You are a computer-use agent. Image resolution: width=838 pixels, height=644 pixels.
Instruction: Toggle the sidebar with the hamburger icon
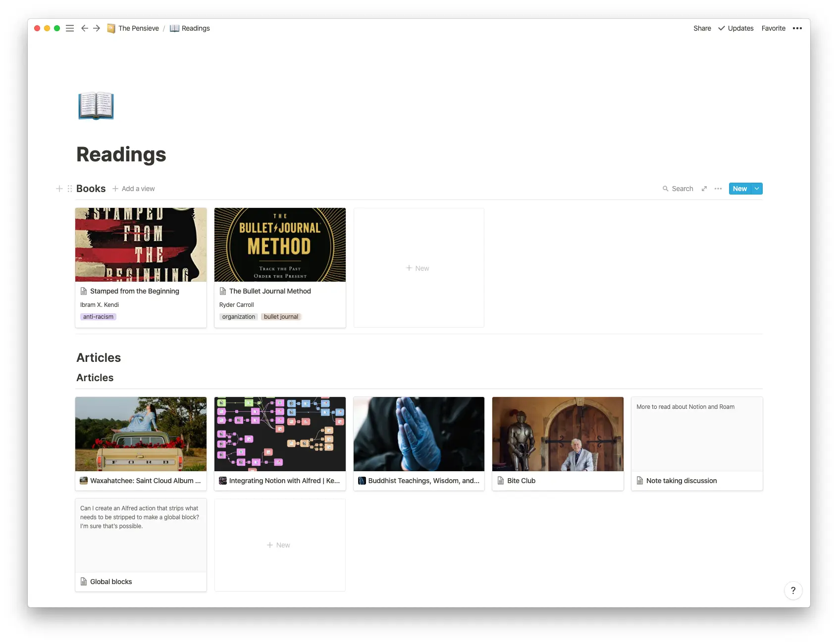pyautogui.click(x=70, y=28)
